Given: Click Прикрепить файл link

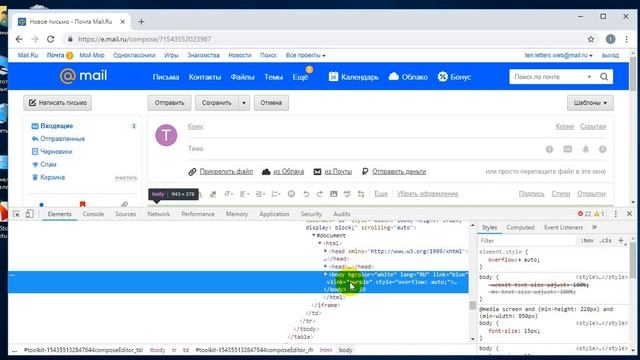Looking at the screenshot, I should tap(226, 171).
